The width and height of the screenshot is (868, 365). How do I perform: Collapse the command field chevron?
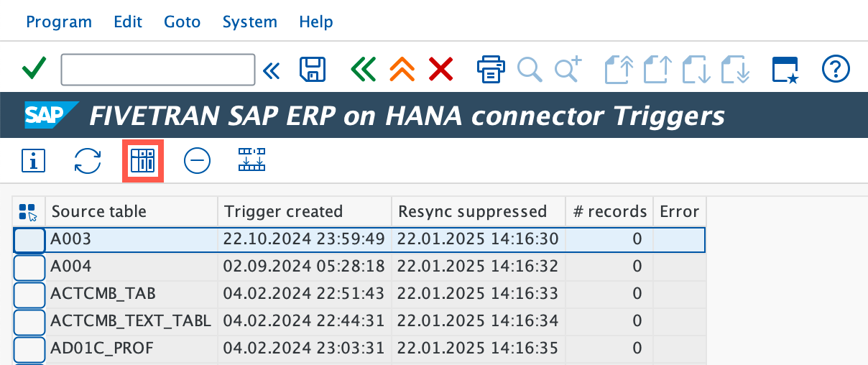[271, 70]
